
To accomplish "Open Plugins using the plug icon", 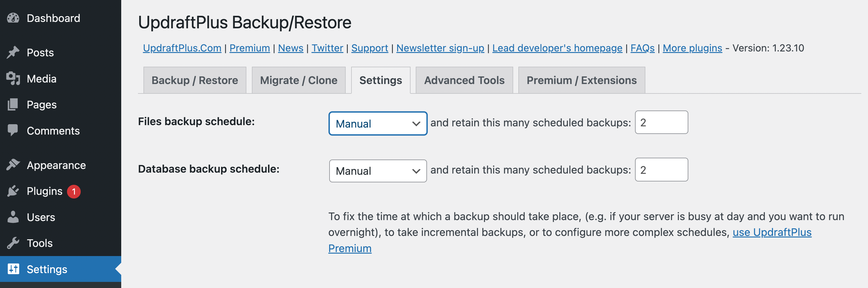I will coord(13,191).
